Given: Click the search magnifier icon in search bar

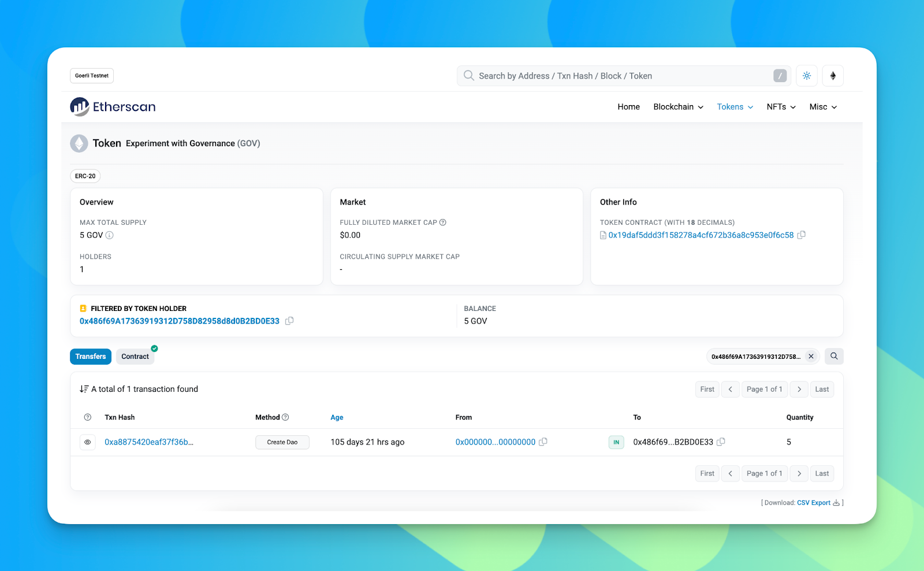Looking at the screenshot, I should point(468,76).
